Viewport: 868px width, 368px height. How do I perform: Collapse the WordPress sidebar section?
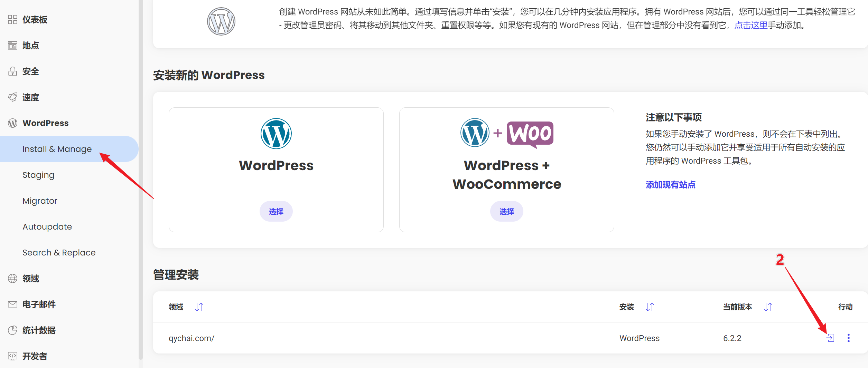(x=45, y=123)
